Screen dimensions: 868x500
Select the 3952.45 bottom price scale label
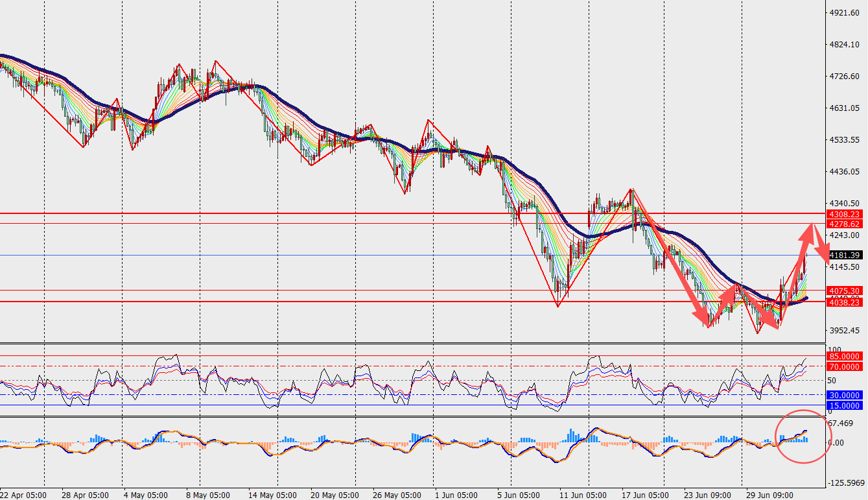(845, 330)
